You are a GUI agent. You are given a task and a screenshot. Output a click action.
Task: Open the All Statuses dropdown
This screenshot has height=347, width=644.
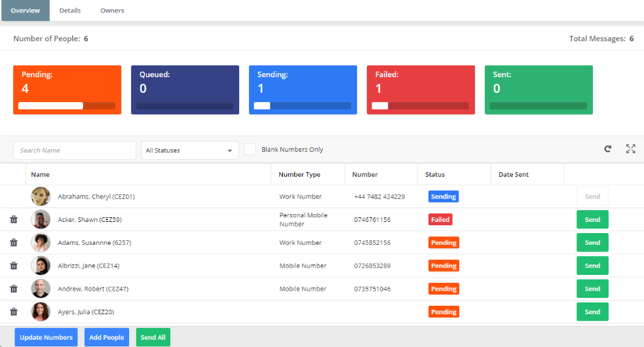[x=190, y=151]
